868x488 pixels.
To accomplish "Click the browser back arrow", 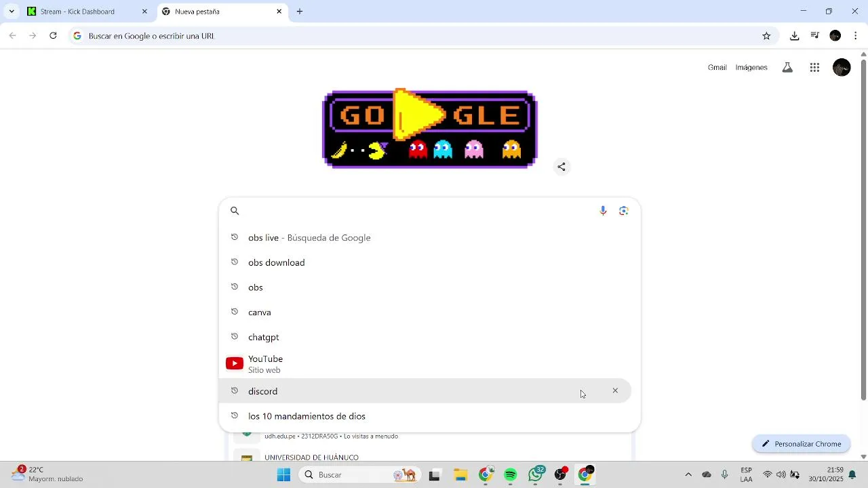I will [13, 36].
